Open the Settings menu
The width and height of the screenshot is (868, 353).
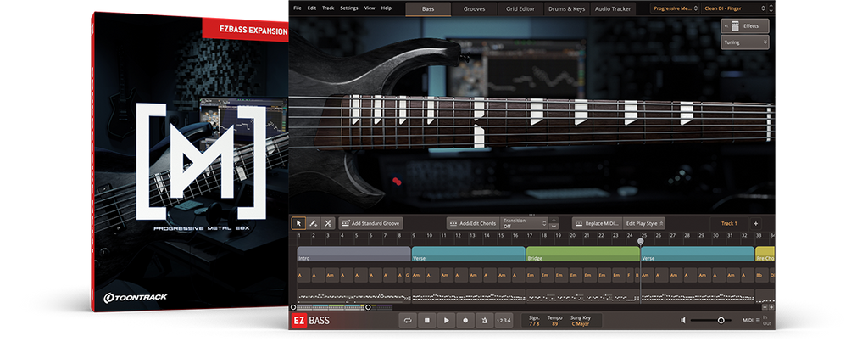349,8
